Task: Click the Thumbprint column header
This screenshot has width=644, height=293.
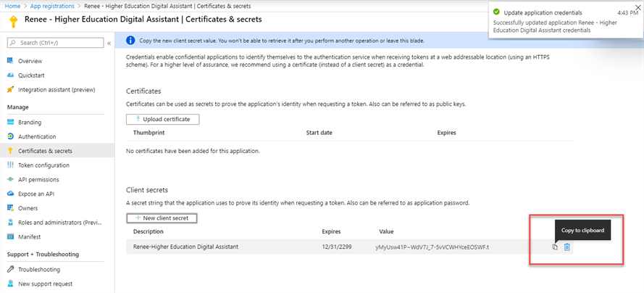Action: tap(149, 133)
